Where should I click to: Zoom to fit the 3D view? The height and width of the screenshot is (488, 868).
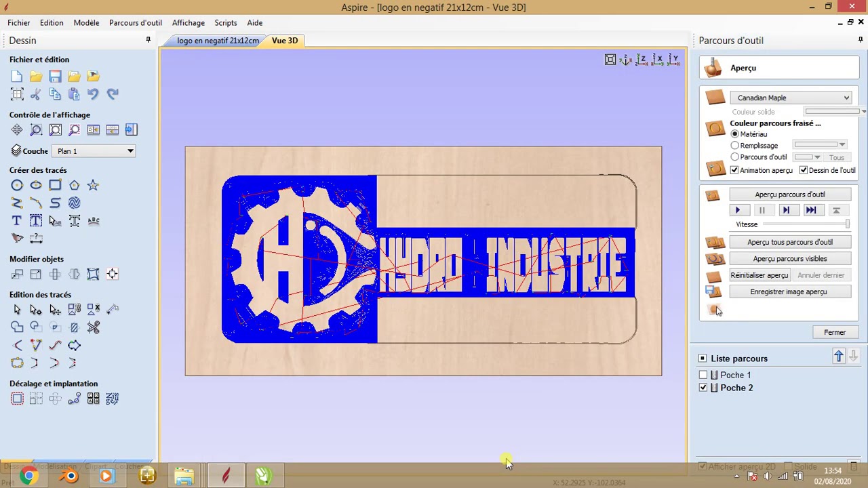pyautogui.click(x=610, y=60)
